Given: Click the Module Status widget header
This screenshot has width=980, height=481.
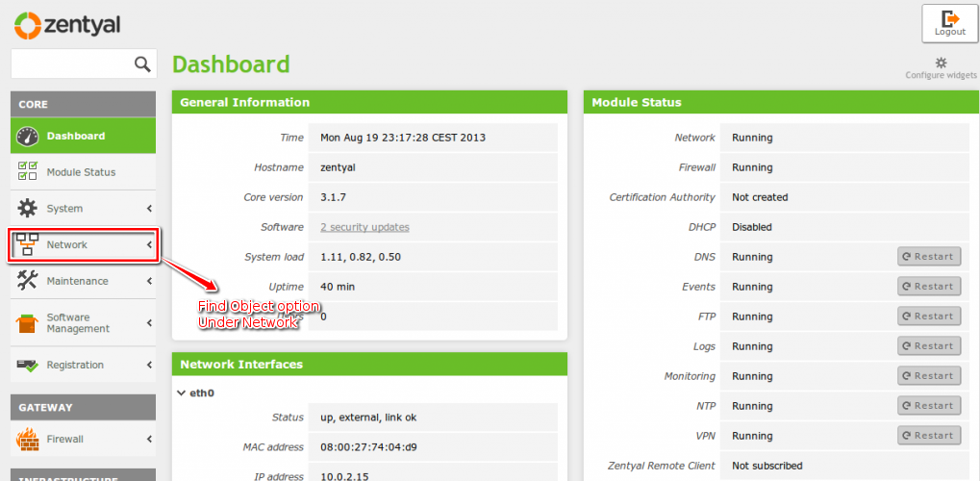Looking at the screenshot, I should [x=782, y=102].
